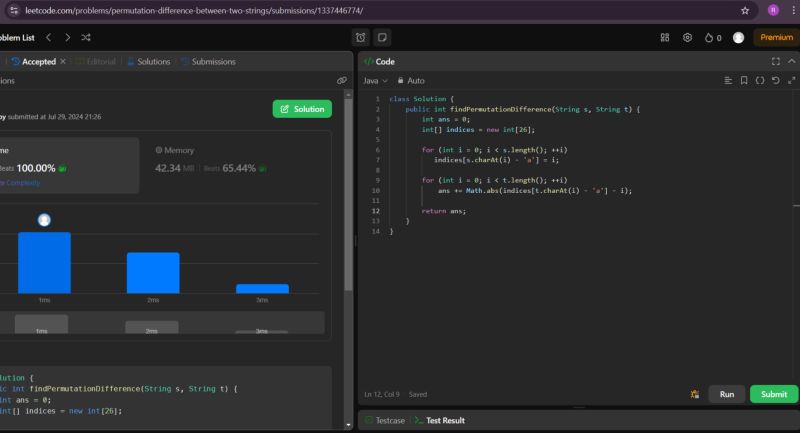
Task: Click code line 12 return ans
Action: coord(444,211)
